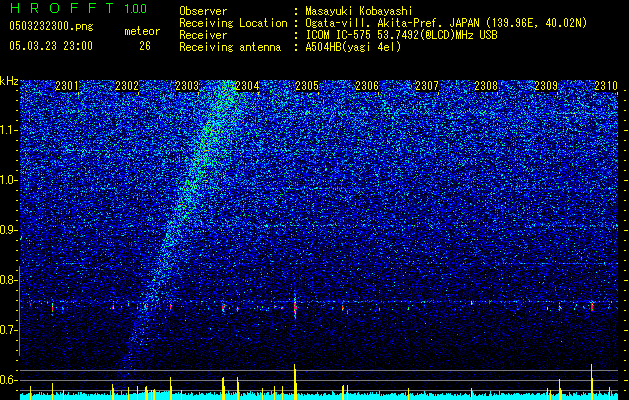Click the 2304 time marker
Viewport: 629px width, 400px height.
point(247,85)
